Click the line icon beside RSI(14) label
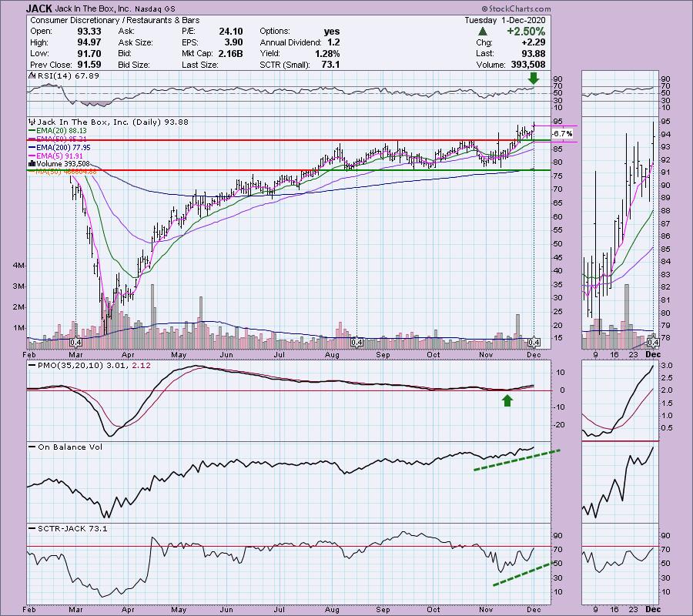The image size is (693, 616). click(x=32, y=75)
